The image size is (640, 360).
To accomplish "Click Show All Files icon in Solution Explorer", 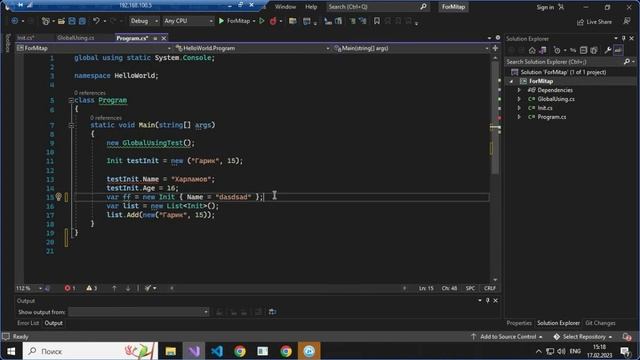I will (x=594, y=50).
